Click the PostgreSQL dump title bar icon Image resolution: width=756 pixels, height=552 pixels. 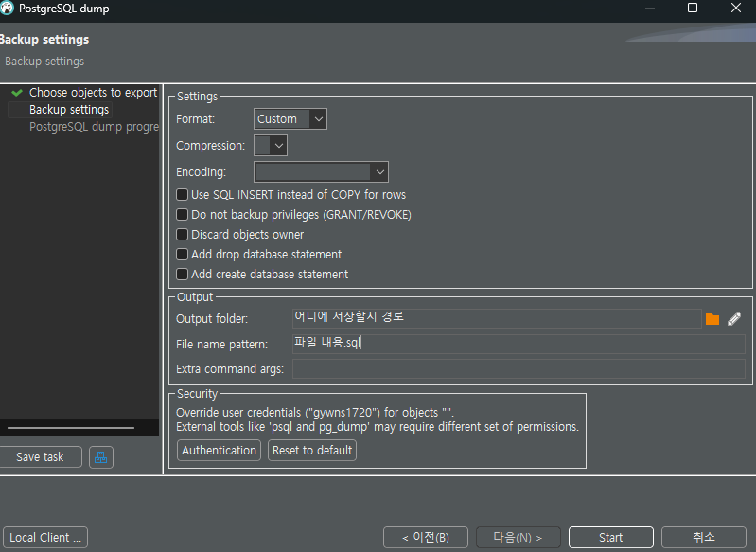[x=7, y=9]
